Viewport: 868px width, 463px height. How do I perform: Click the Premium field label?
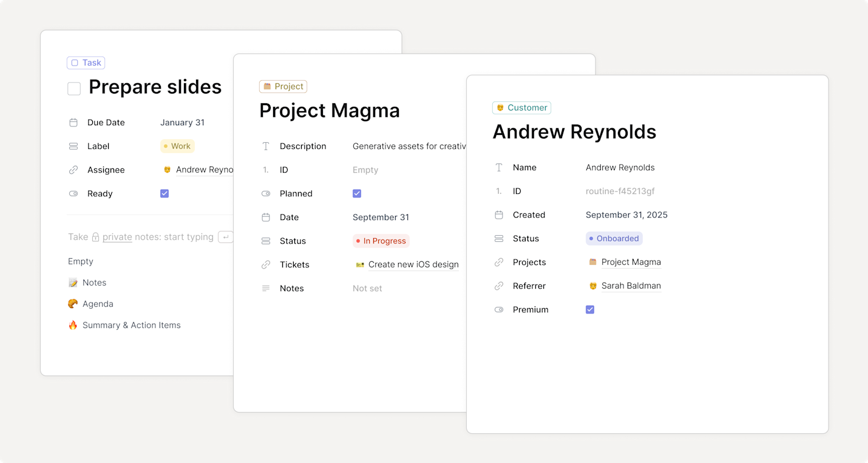tap(531, 310)
